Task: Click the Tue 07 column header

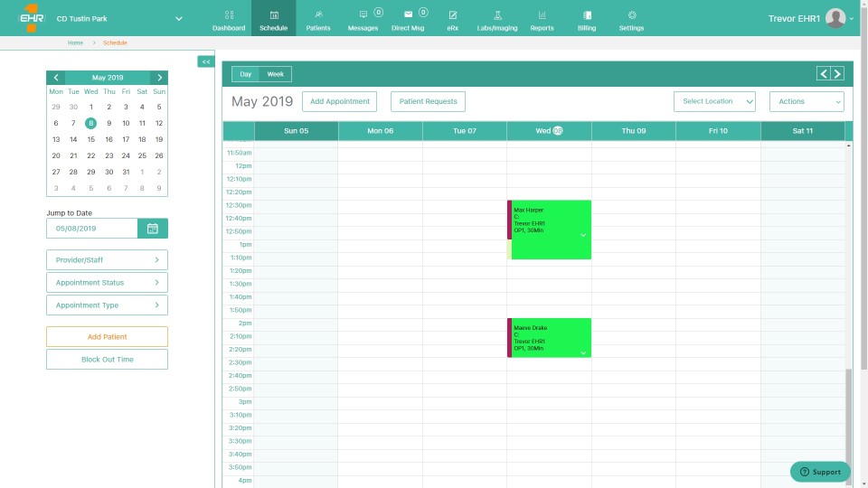Action: tap(465, 131)
